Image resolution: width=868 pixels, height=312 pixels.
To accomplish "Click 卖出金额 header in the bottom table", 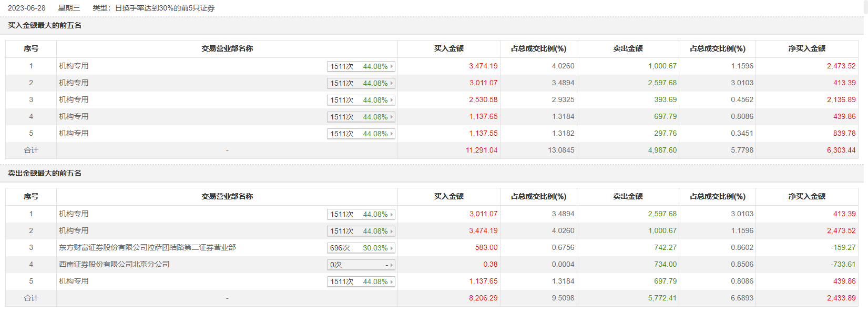I will [x=628, y=196].
